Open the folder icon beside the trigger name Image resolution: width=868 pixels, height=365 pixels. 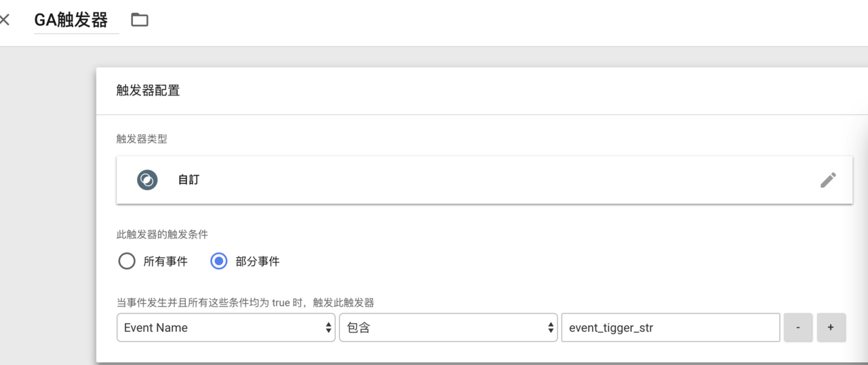point(140,20)
